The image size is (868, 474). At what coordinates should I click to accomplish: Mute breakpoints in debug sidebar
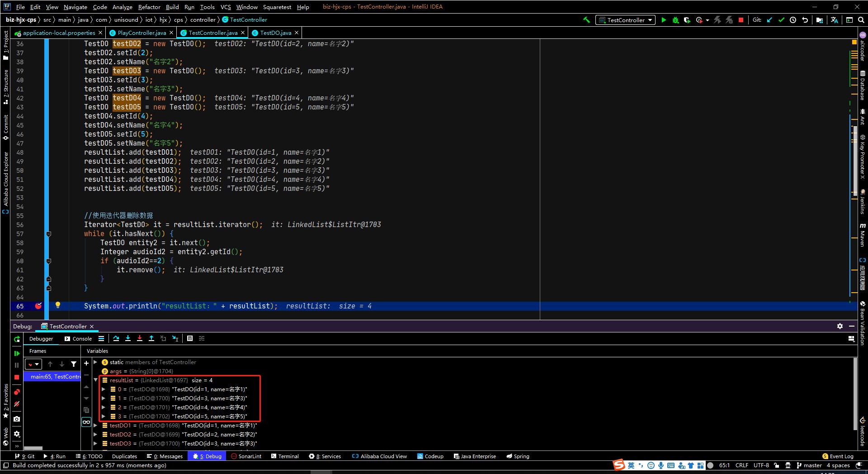pos(17,404)
